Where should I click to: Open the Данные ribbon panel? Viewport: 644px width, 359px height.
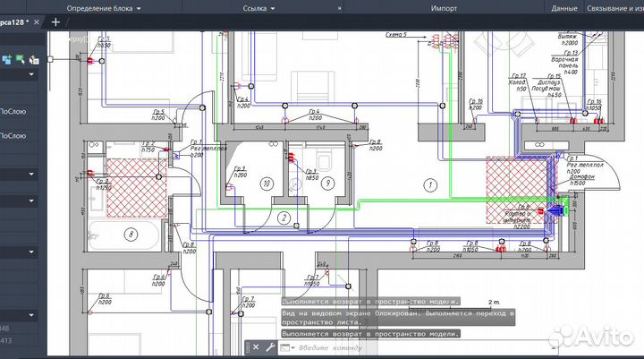point(563,7)
